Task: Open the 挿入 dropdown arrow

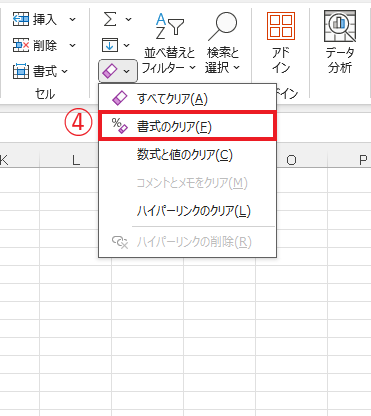Action: pos(72,19)
